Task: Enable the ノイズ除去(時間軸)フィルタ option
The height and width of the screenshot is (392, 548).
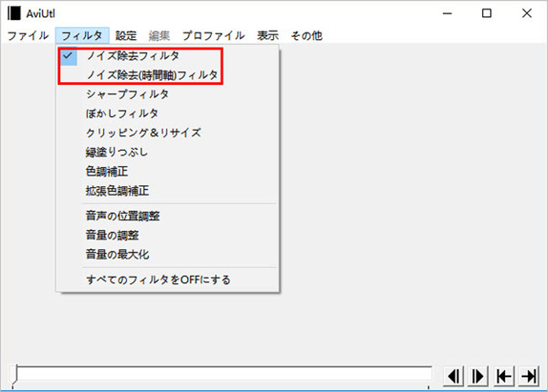Action: [152, 75]
